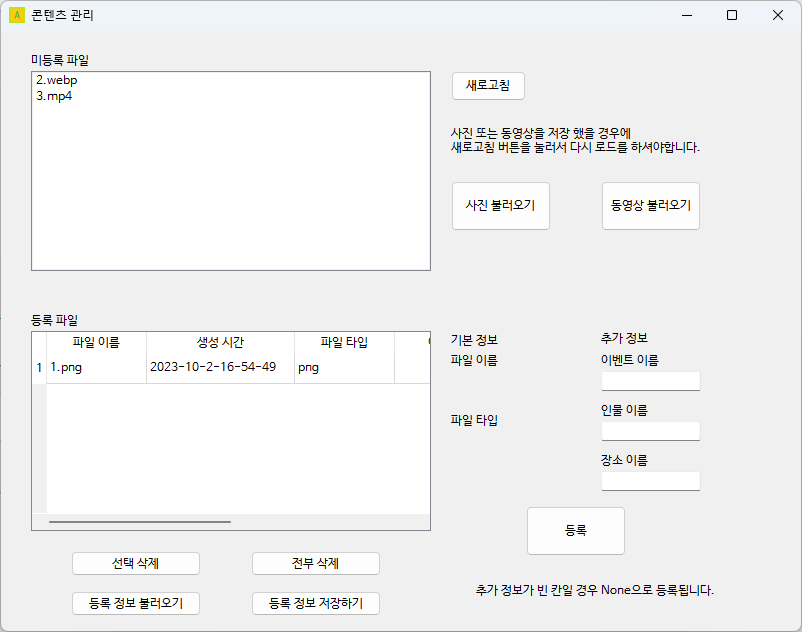Click the 생성 시간 column header
The height and width of the screenshot is (632, 802).
(x=220, y=342)
